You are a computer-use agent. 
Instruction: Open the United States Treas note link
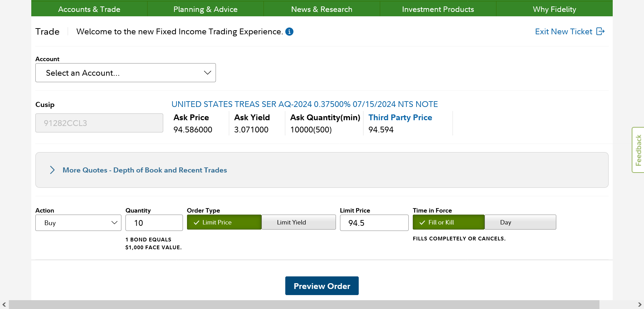point(305,104)
